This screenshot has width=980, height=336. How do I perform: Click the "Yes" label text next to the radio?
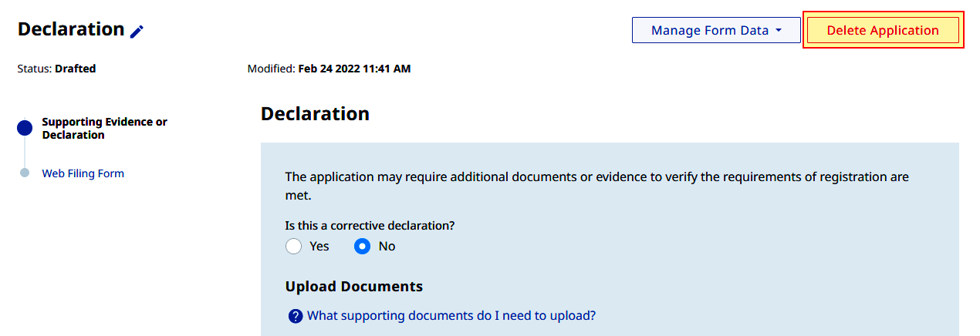coord(319,247)
